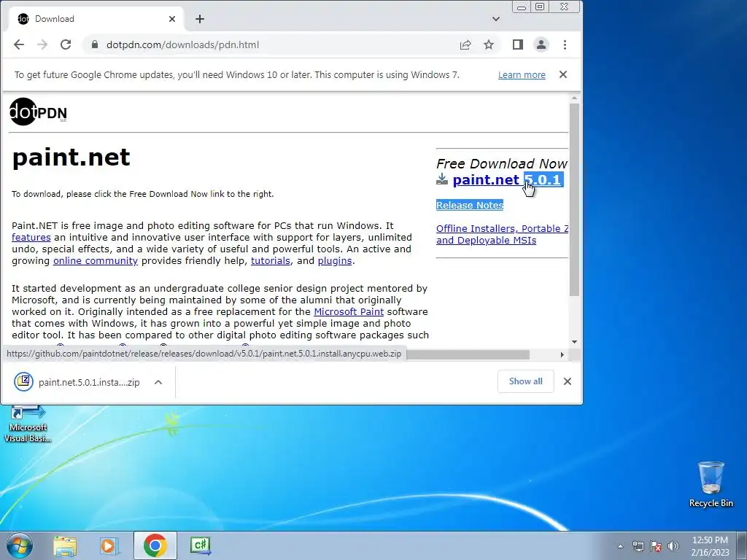Click the volume speaker tray icon
Screen dimensions: 747x560
coord(673,546)
